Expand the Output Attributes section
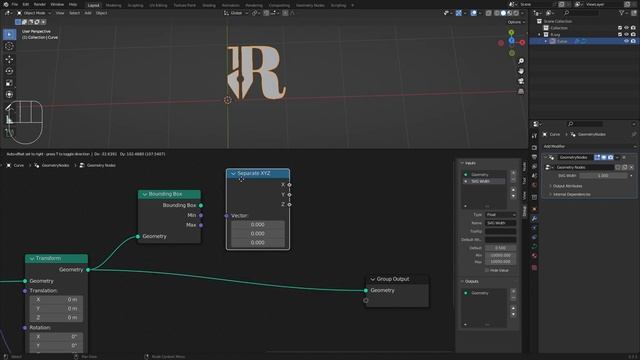 tap(567, 186)
